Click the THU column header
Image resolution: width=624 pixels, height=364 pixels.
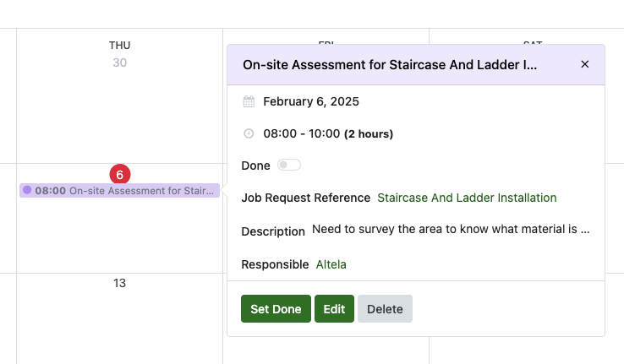click(x=119, y=45)
